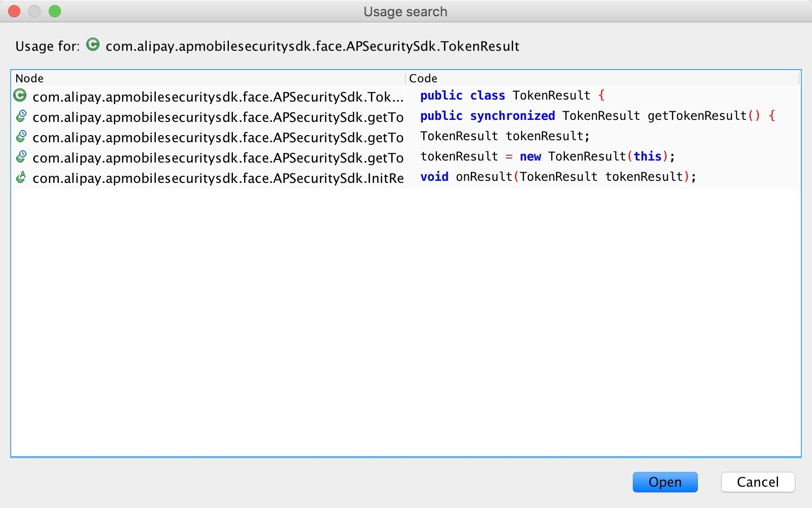Click the interface method icon in the InitRe row
This screenshot has height=508, width=812.
coord(21,177)
